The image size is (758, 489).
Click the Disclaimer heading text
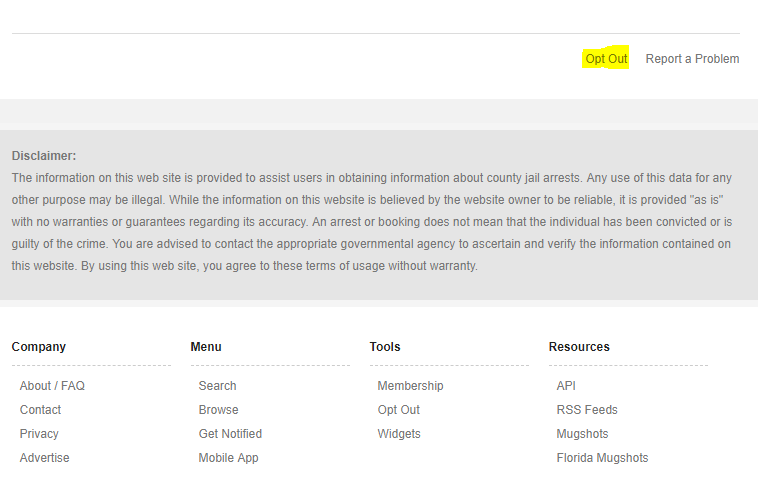point(44,156)
